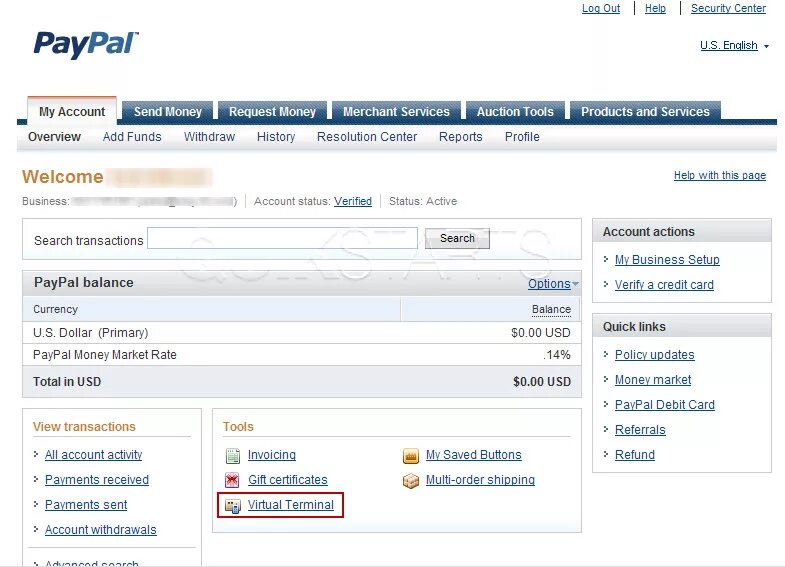Click the Multi-order shipping box icon
This screenshot has height=567, width=785.
click(411, 481)
